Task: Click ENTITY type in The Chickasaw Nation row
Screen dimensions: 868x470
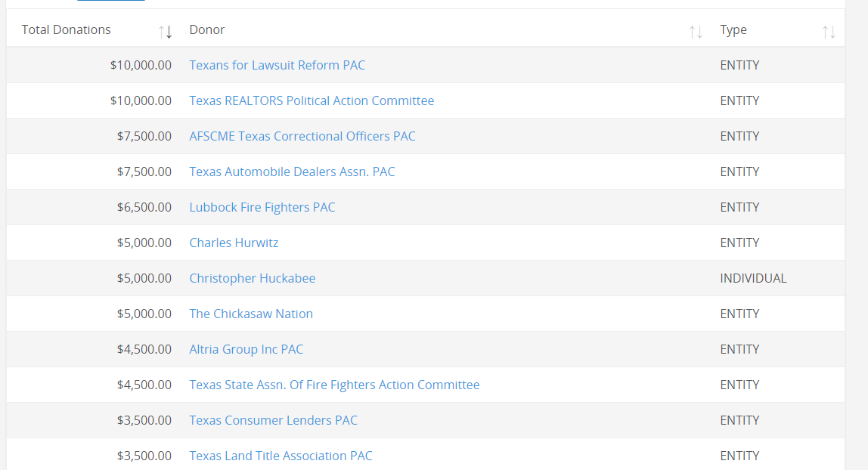Action: point(739,314)
